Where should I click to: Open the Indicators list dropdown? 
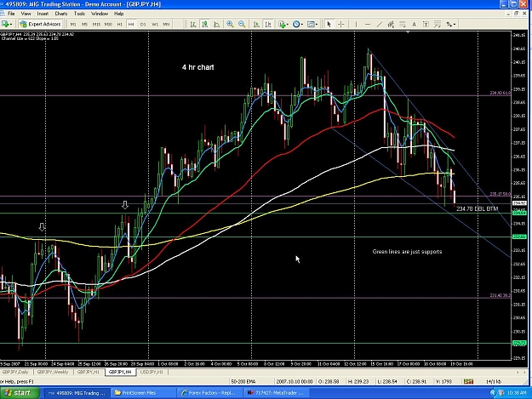[x=283, y=24]
